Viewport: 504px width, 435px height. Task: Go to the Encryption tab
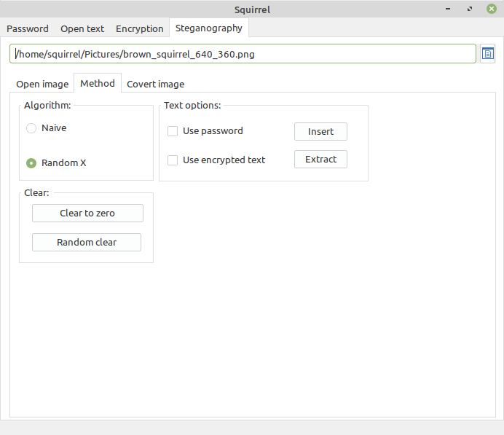[x=139, y=29]
